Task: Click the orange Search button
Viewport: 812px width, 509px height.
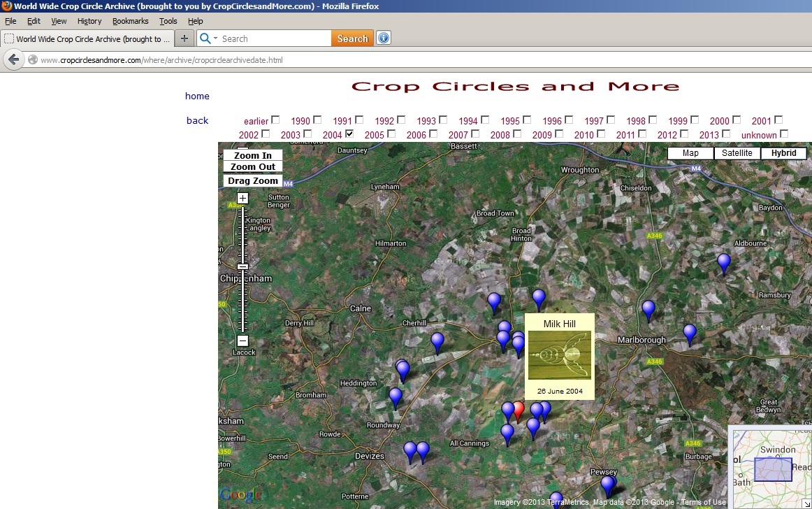Action: [352, 38]
